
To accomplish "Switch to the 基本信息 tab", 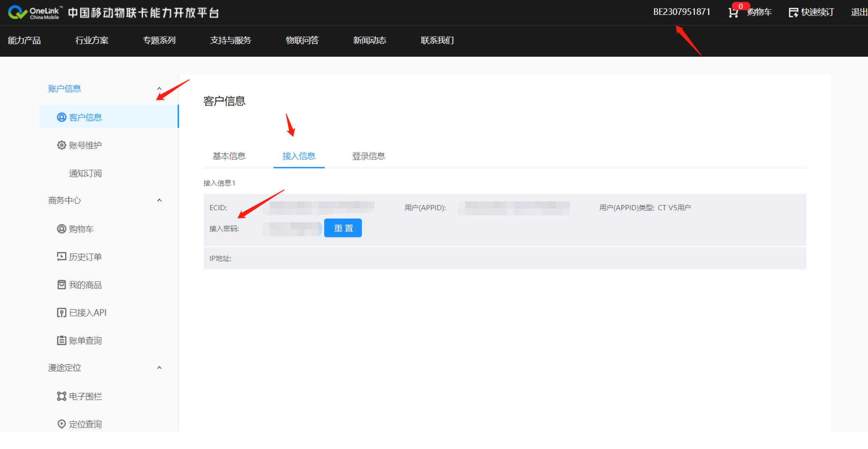I will coord(229,156).
